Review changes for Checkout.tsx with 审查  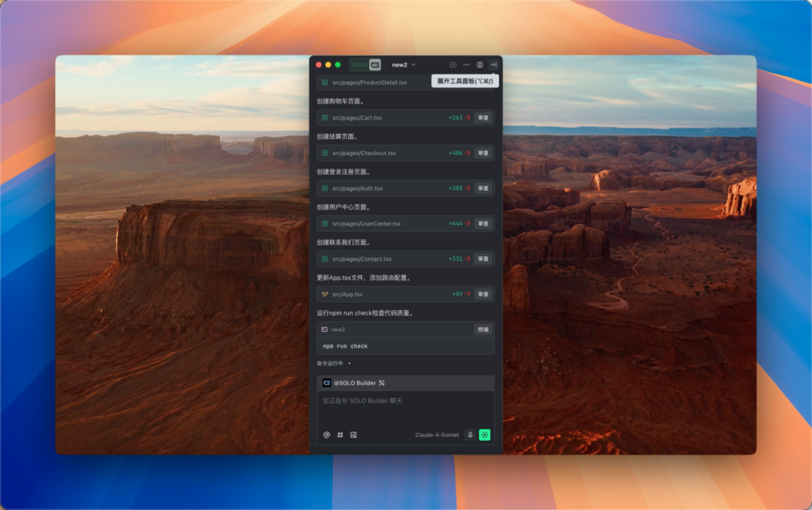pos(483,153)
